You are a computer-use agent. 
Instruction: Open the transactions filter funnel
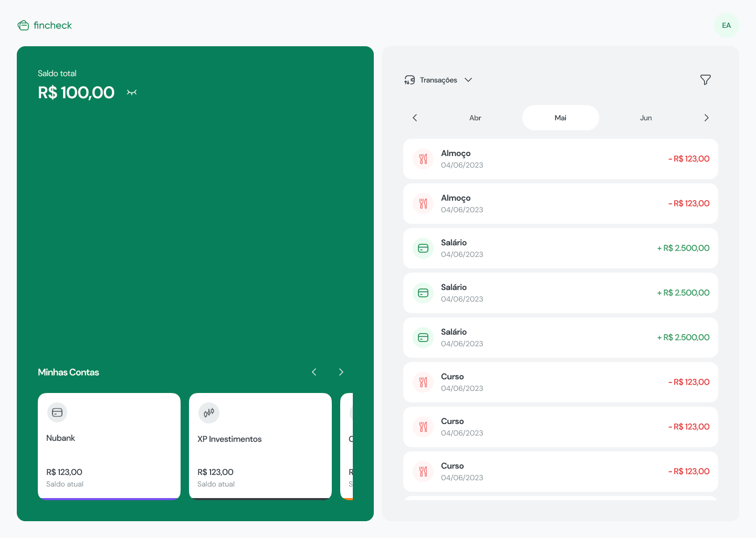tap(705, 80)
